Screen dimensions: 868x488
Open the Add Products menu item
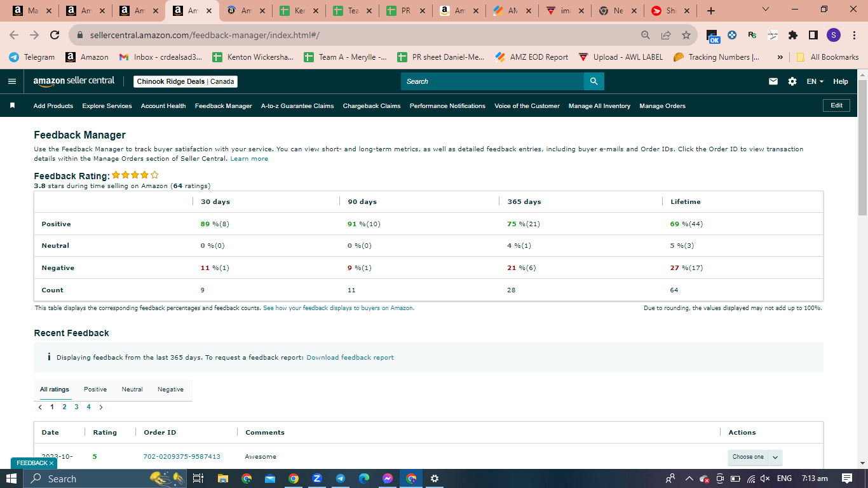(x=53, y=106)
